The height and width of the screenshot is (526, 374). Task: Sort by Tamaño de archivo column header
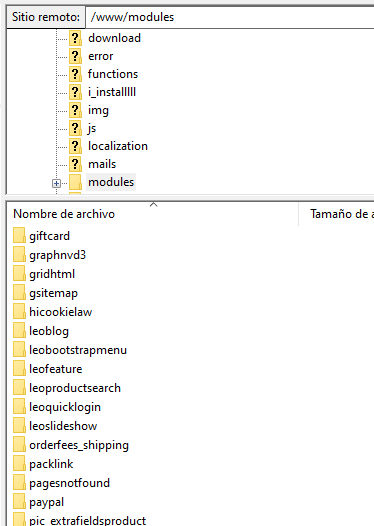[336, 214]
